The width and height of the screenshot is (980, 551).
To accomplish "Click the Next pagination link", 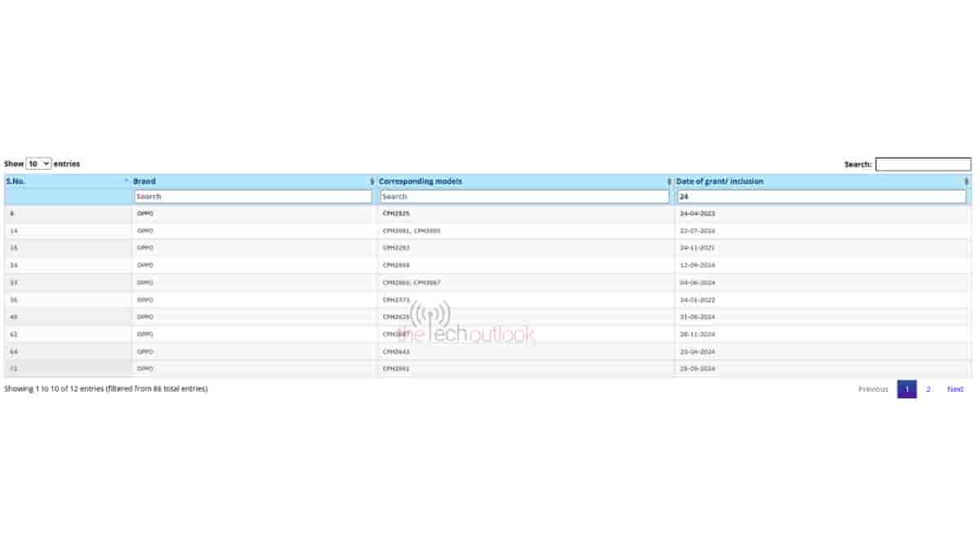I will (x=955, y=389).
